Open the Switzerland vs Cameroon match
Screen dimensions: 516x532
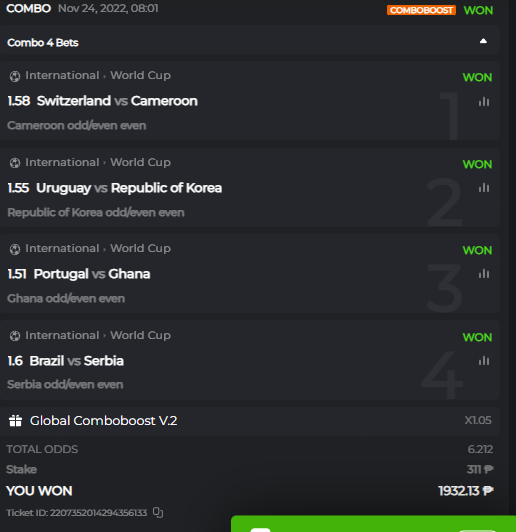tap(117, 101)
